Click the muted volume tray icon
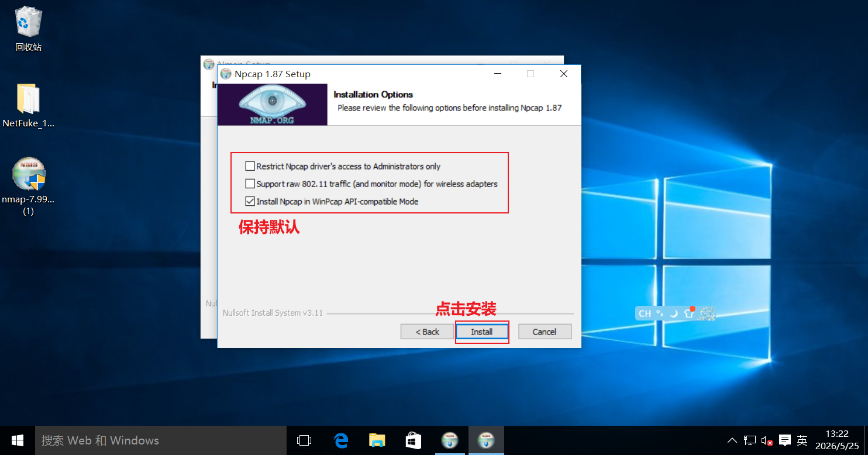 pyautogui.click(x=767, y=440)
